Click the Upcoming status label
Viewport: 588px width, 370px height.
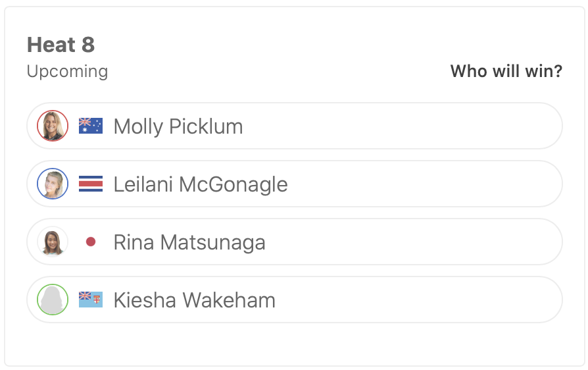(x=67, y=71)
